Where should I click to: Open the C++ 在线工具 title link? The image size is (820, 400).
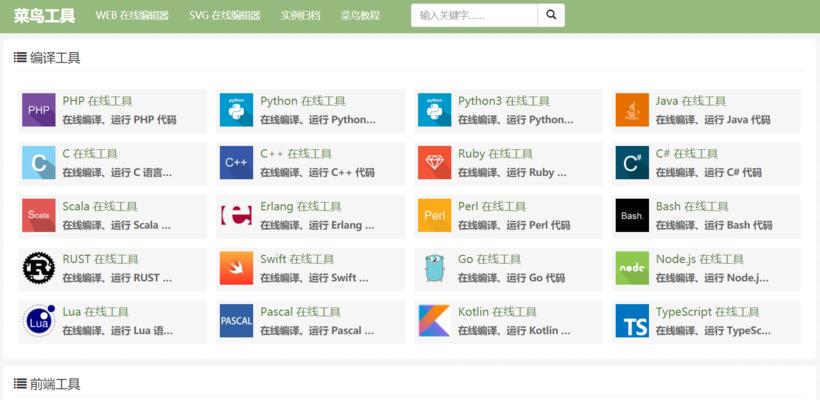[x=296, y=154]
